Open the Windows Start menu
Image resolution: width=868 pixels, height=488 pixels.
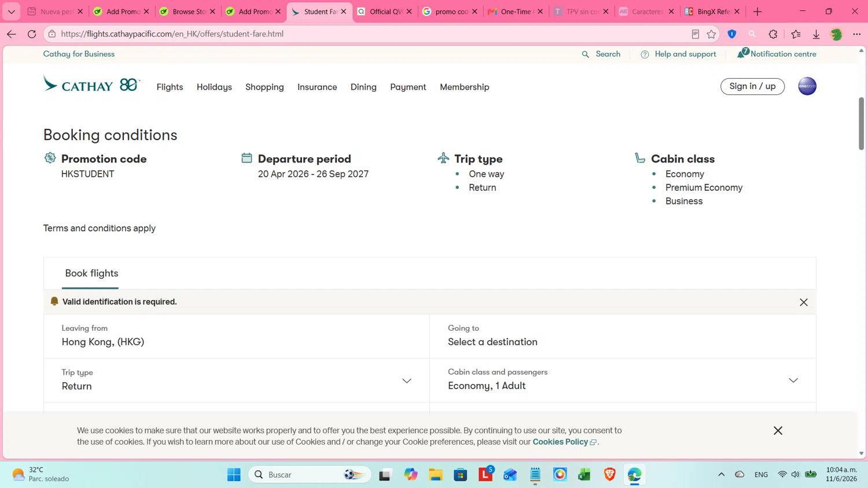coord(234,475)
